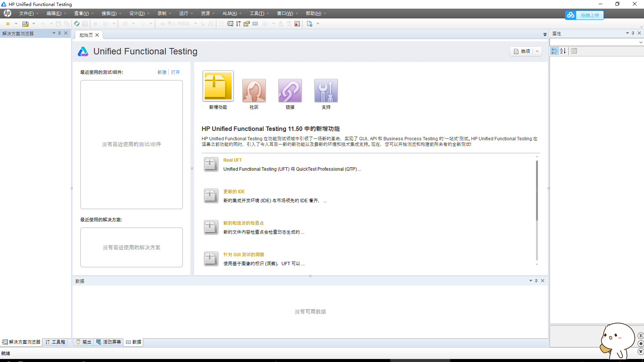This screenshot has width=644, height=362.
Task: Open the 选项 button dropdown arrow
Action: (537, 51)
